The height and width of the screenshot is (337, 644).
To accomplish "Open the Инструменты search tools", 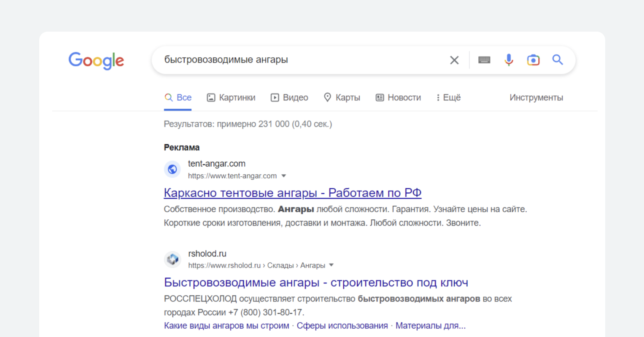I will coord(536,97).
